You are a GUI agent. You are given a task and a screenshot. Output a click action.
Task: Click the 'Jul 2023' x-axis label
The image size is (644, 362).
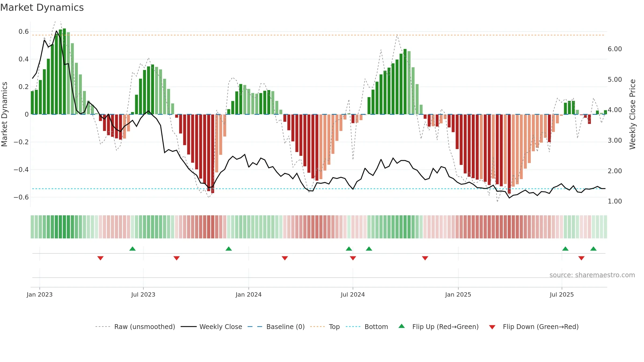pos(143,294)
